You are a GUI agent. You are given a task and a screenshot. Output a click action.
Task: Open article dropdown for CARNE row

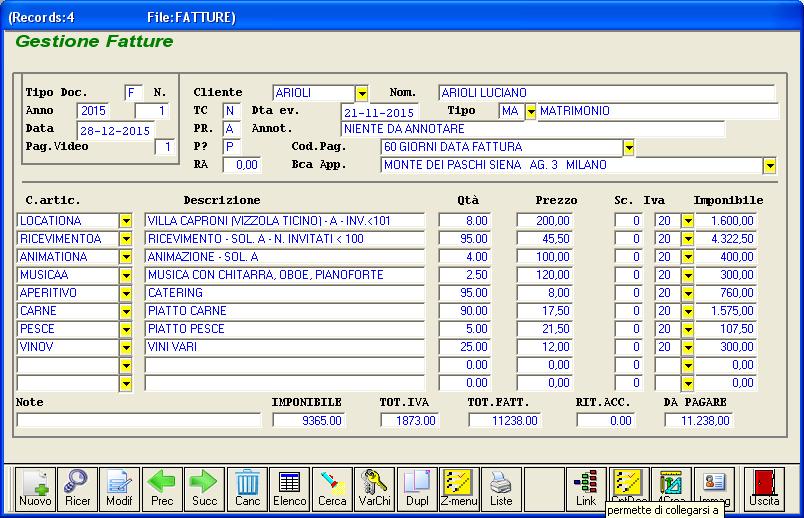126,311
